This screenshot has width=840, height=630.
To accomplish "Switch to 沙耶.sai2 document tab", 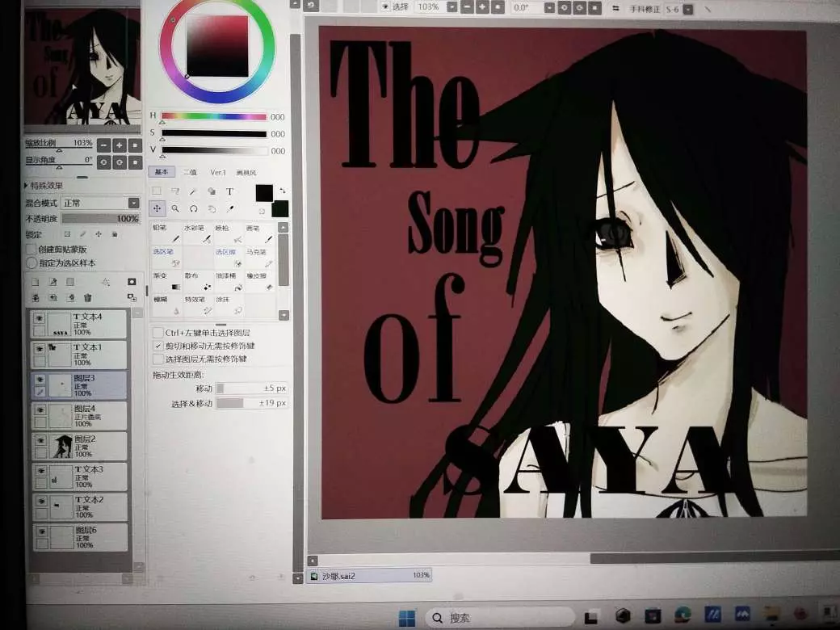I will coord(370,576).
